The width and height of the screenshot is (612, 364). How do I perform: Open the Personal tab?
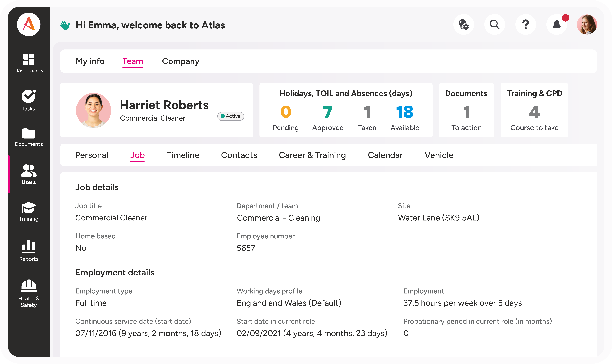[92, 155]
